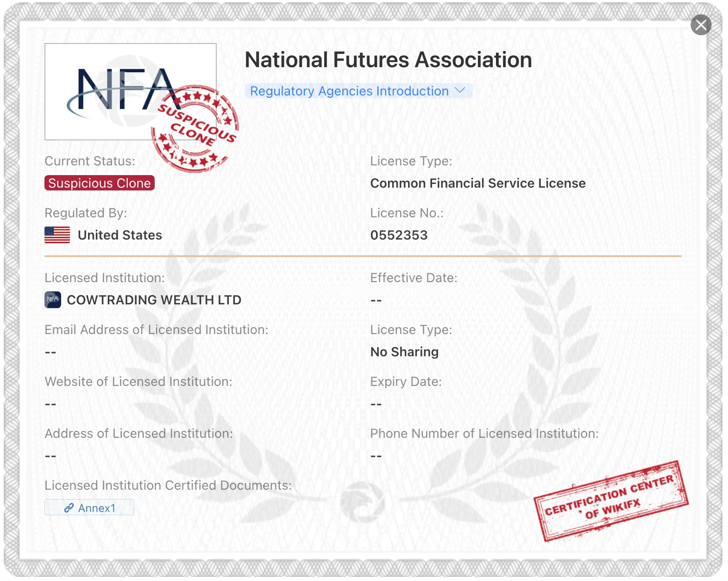
Task: Click the Common Financial Service License text
Action: pos(478,183)
